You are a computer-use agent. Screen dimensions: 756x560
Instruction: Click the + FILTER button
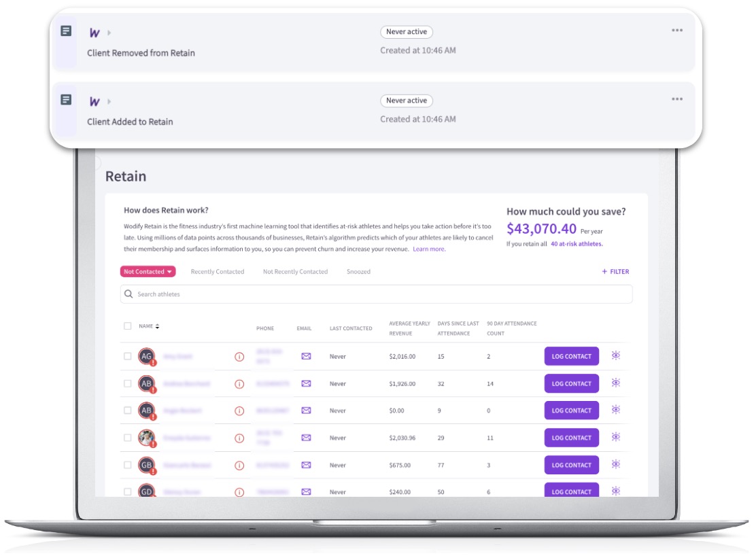[616, 272]
